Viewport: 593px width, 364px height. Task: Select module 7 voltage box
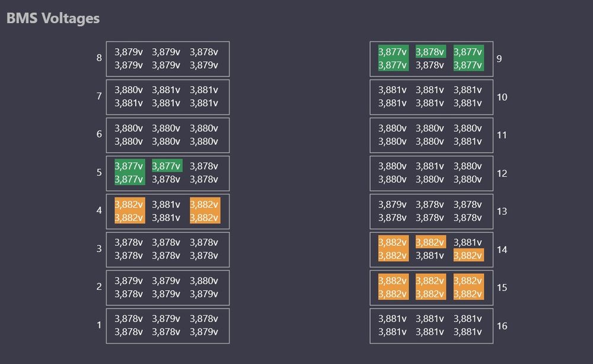[167, 97]
